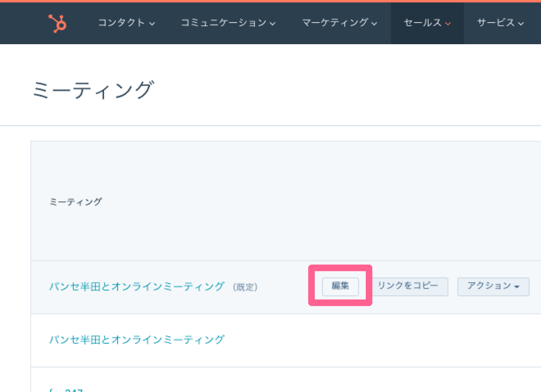541x392 pixels.
Task: Open the アクション dropdown
Action: (x=493, y=287)
